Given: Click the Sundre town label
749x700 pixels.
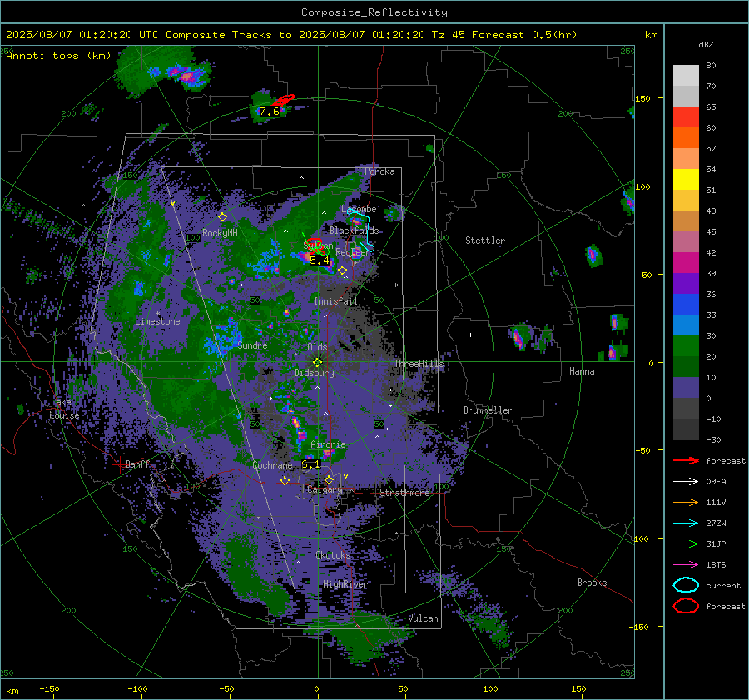Looking at the screenshot, I should 252,345.
